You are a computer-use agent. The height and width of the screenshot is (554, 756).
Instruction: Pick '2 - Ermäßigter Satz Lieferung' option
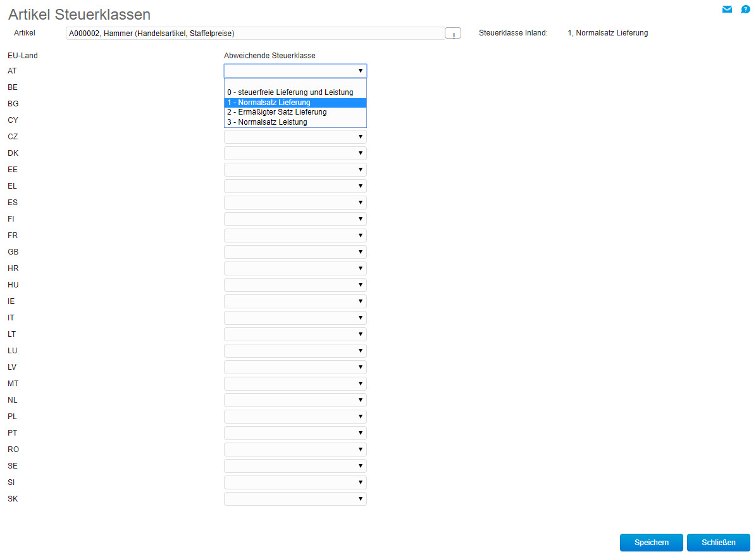pos(295,112)
